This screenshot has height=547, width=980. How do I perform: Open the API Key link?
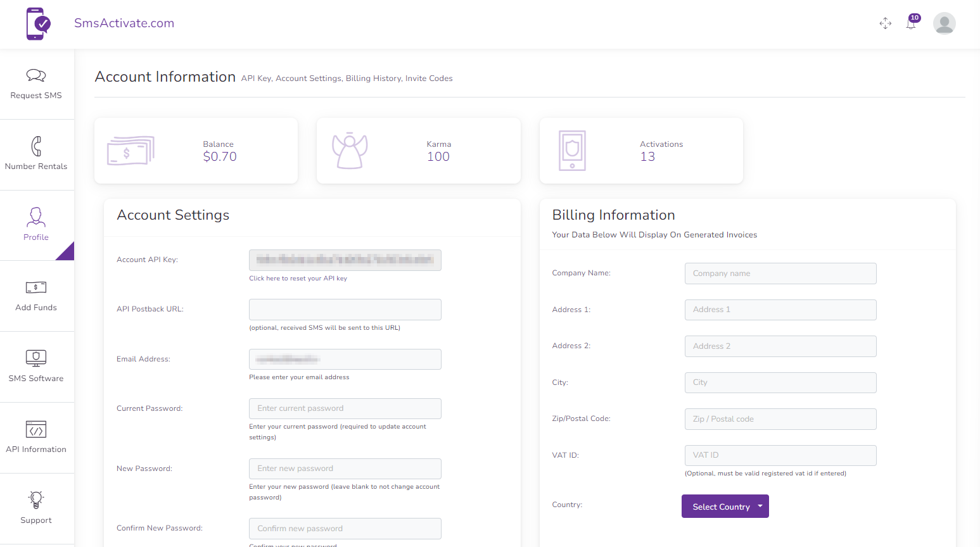(x=255, y=78)
